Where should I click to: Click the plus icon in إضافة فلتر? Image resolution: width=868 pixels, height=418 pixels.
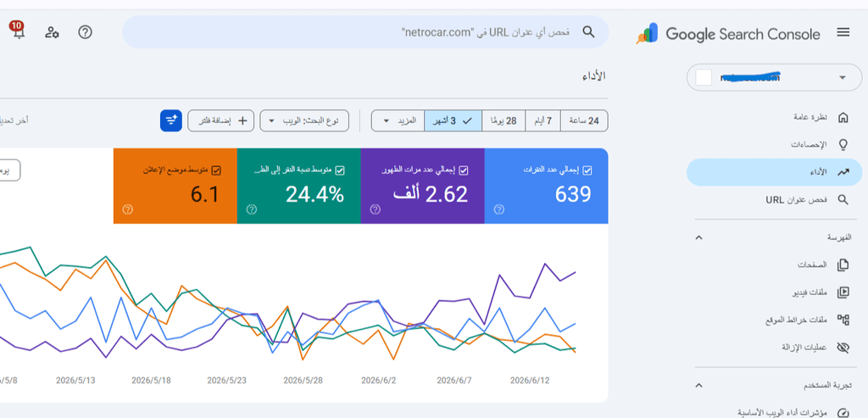click(242, 120)
